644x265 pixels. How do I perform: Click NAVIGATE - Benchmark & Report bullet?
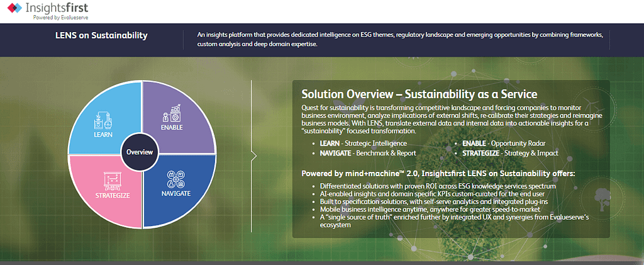coord(368,153)
